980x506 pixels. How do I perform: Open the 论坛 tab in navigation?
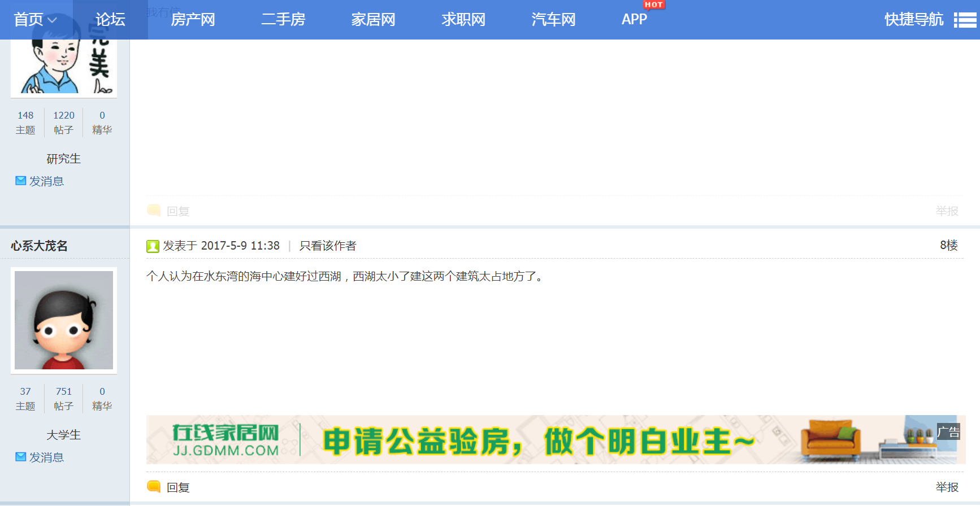pyautogui.click(x=110, y=20)
